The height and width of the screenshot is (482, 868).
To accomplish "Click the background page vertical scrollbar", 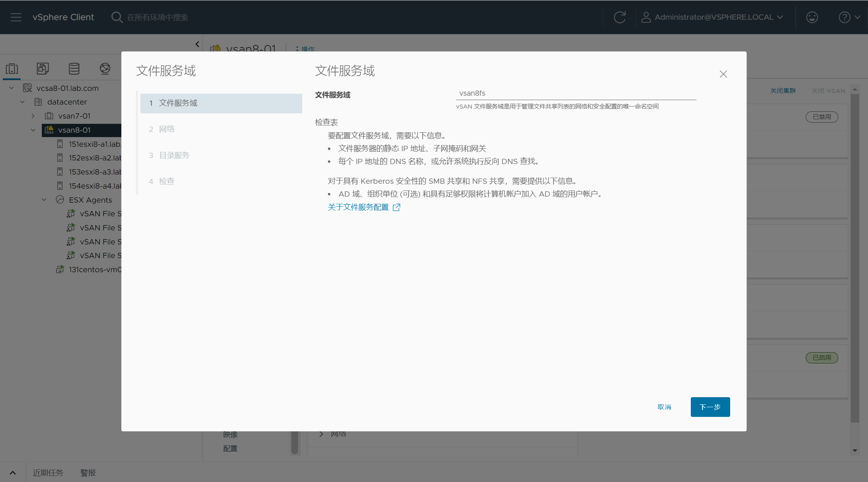I will coord(855,257).
